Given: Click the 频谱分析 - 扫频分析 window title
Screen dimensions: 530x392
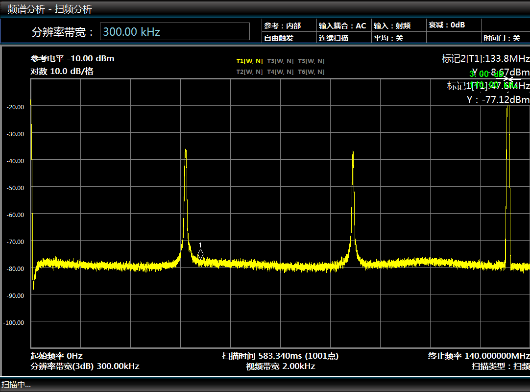Looking at the screenshot, I should point(50,9).
